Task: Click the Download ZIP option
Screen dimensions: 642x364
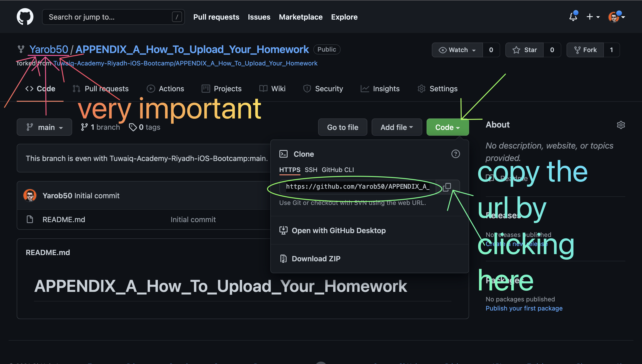Action: 316,258
